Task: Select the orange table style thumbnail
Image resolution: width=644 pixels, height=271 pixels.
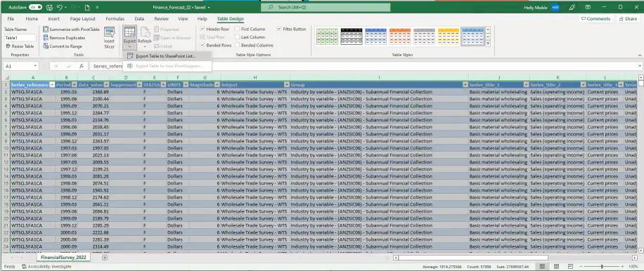Action: [x=400, y=37]
